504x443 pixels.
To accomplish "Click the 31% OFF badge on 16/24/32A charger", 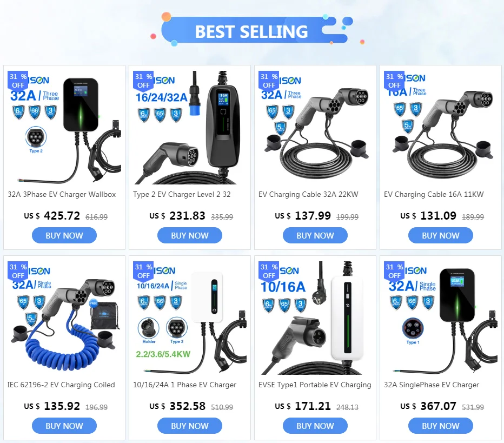I will (144, 81).
